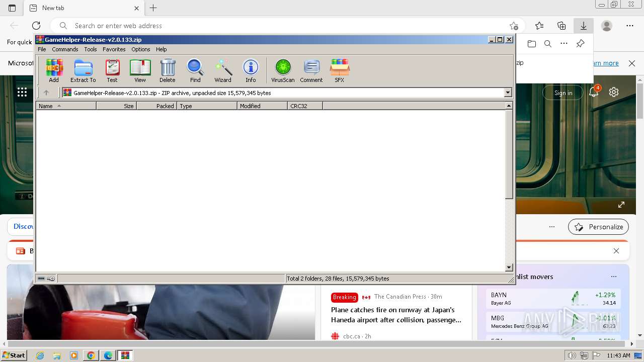The height and width of the screenshot is (362, 644).
Task: Launch the Wizard wand tool
Action: [223, 71]
